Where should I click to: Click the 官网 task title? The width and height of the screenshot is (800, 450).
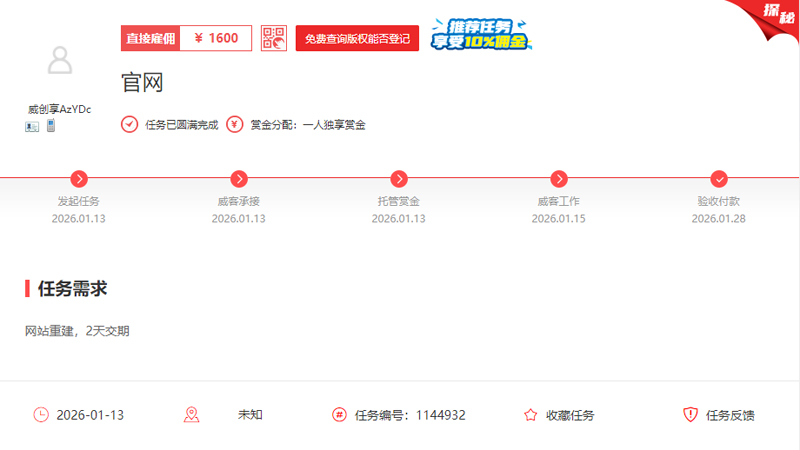tap(142, 83)
